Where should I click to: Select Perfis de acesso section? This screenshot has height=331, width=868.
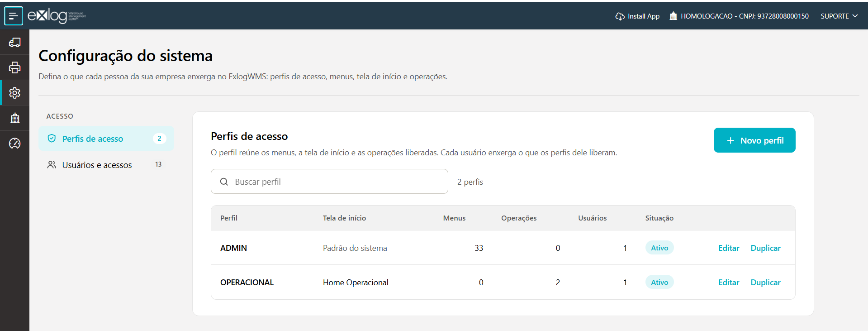point(106,139)
